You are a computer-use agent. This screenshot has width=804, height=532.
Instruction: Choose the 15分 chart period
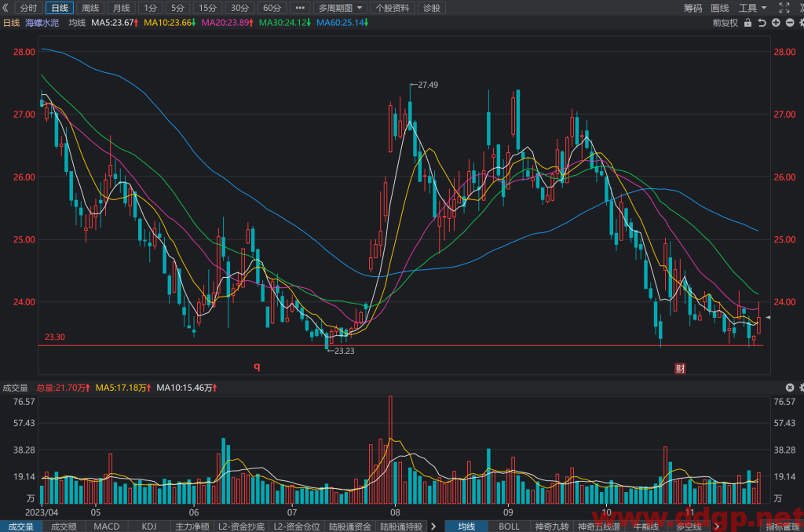coord(207,8)
